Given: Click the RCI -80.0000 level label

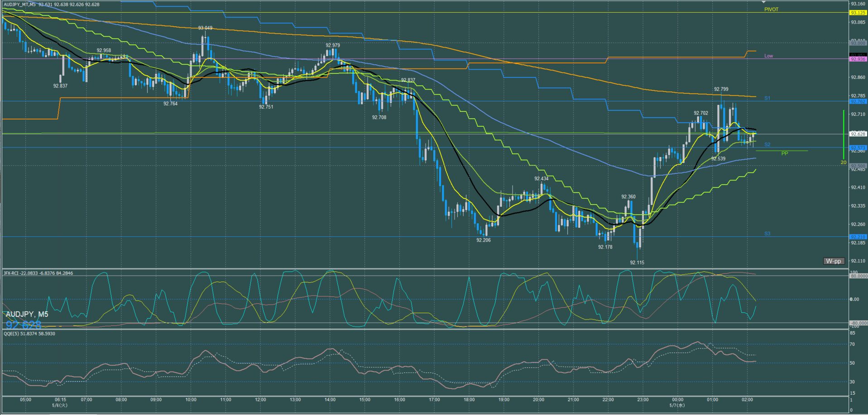Looking at the screenshot, I should (x=858, y=323).
